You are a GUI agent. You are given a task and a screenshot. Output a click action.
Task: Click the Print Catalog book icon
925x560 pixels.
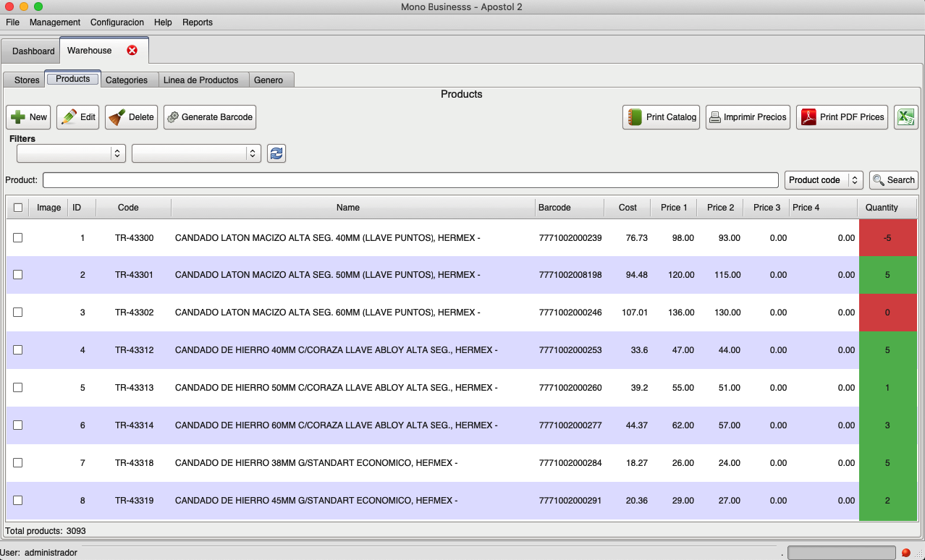tap(635, 117)
